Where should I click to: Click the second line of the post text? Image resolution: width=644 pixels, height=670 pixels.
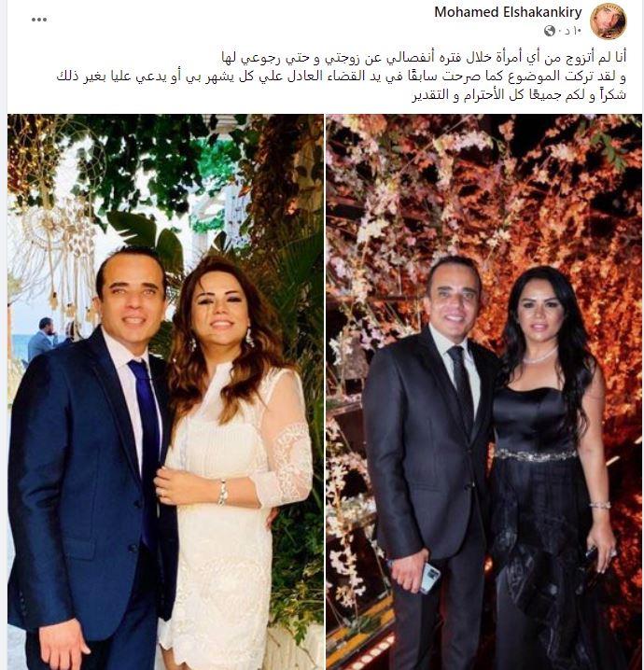pos(342,77)
